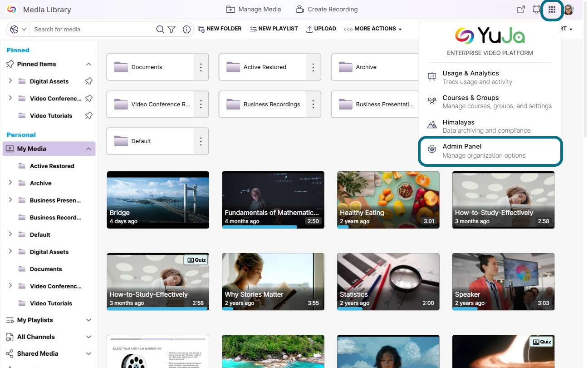Open Speaker video thumbnail
588x368 pixels.
[504, 282]
